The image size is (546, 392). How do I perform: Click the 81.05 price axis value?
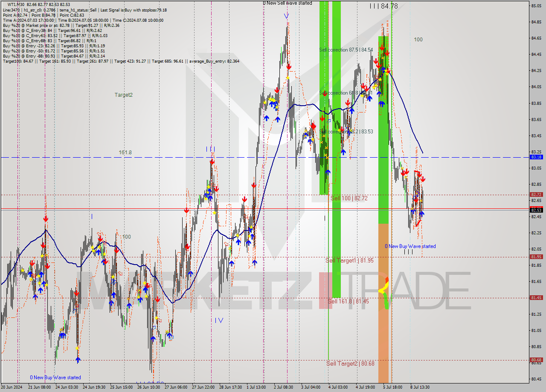click(x=537, y=330)
